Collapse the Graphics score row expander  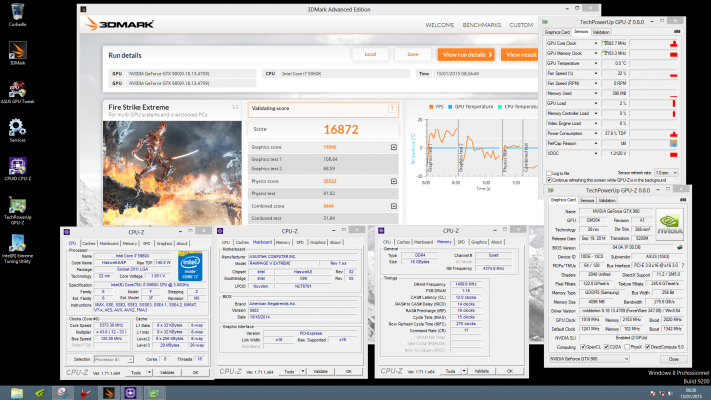click(394, 147)
